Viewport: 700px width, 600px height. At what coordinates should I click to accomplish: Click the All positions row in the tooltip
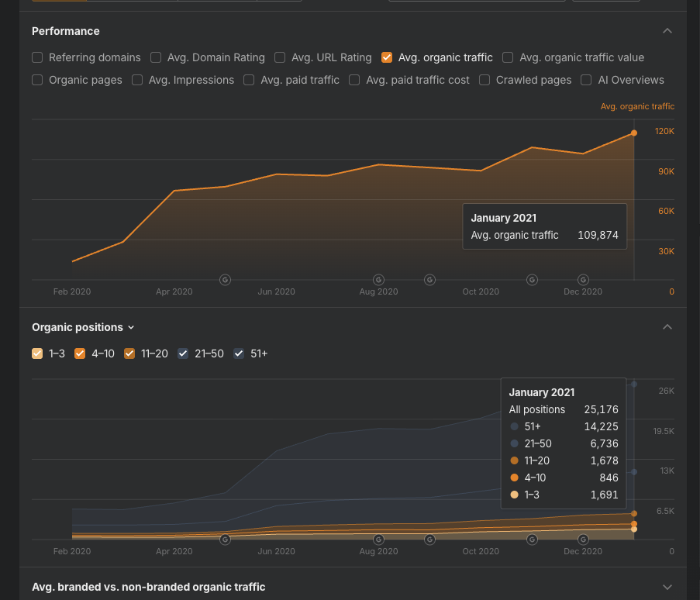click(564, 409)
